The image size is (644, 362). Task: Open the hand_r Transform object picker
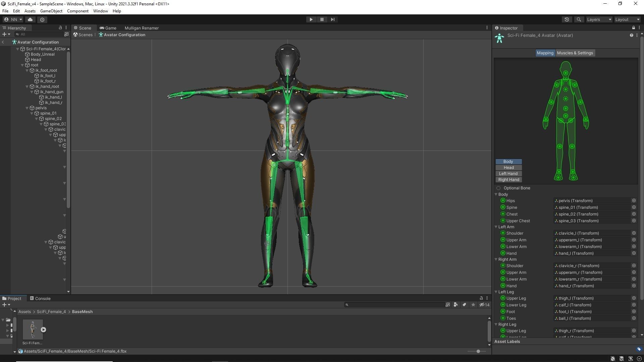(x=634, y=286)
